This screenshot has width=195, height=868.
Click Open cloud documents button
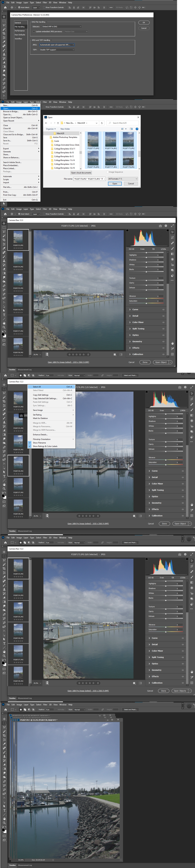point(81,173)
